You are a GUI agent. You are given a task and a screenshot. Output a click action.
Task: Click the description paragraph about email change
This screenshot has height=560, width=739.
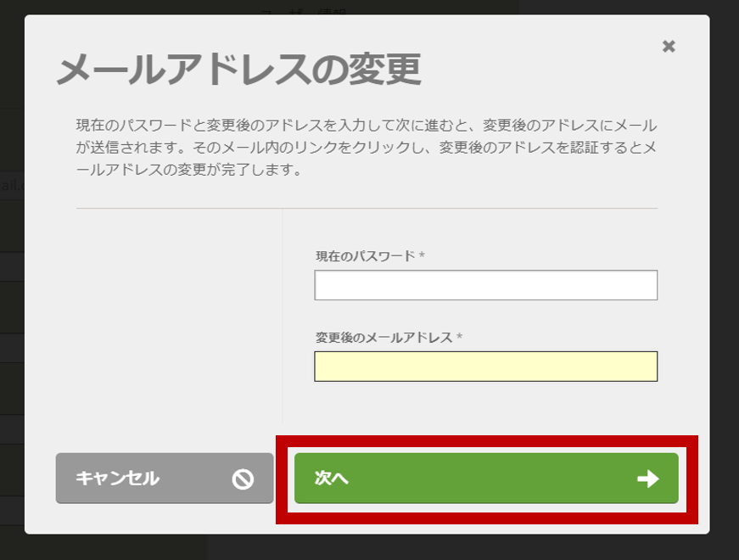coord(366,148)
